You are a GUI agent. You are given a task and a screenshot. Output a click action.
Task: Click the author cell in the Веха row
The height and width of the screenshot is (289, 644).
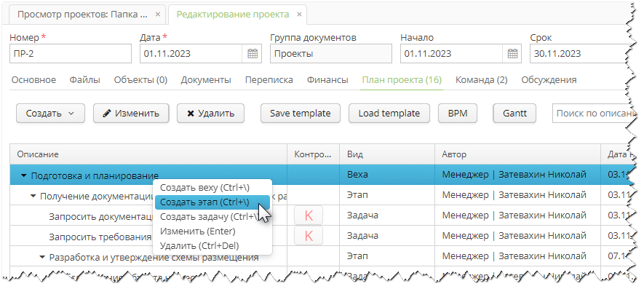point(517,175)
